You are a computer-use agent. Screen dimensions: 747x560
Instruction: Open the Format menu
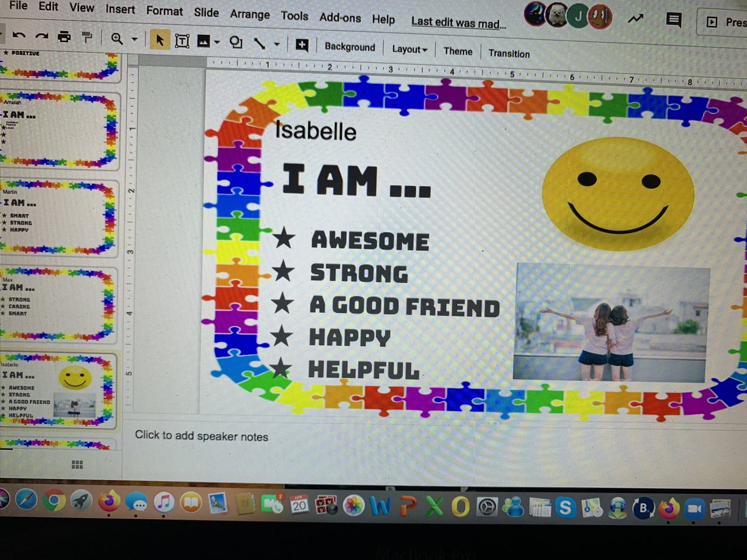point(164,11)
